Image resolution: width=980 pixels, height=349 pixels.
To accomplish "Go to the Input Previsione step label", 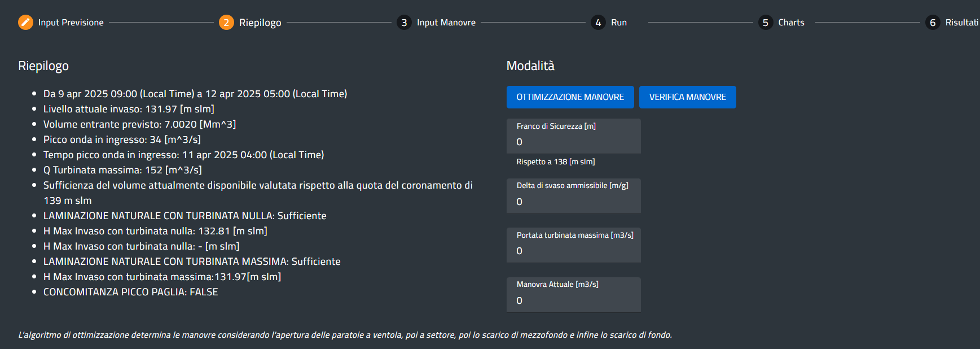I will [71, 23].
